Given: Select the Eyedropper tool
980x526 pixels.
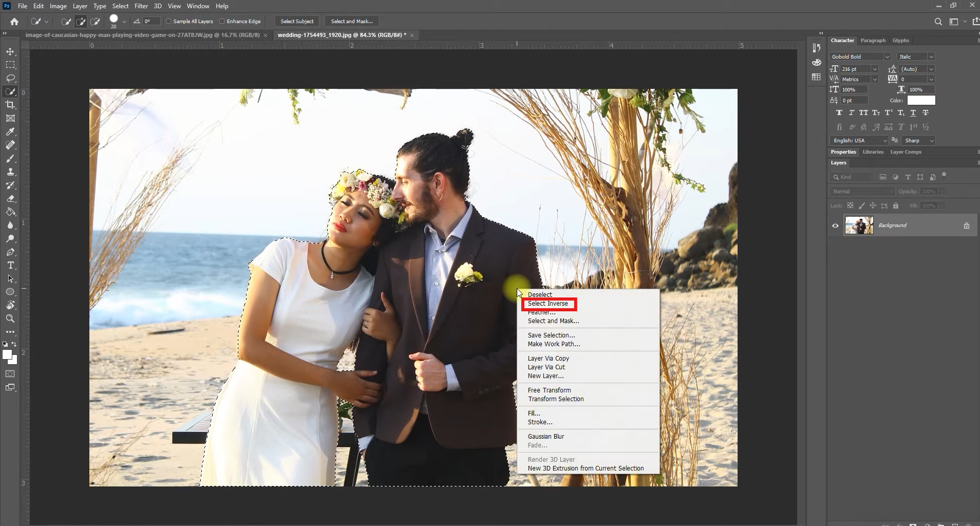Looking at the screenshot, I should pos(10,131).
